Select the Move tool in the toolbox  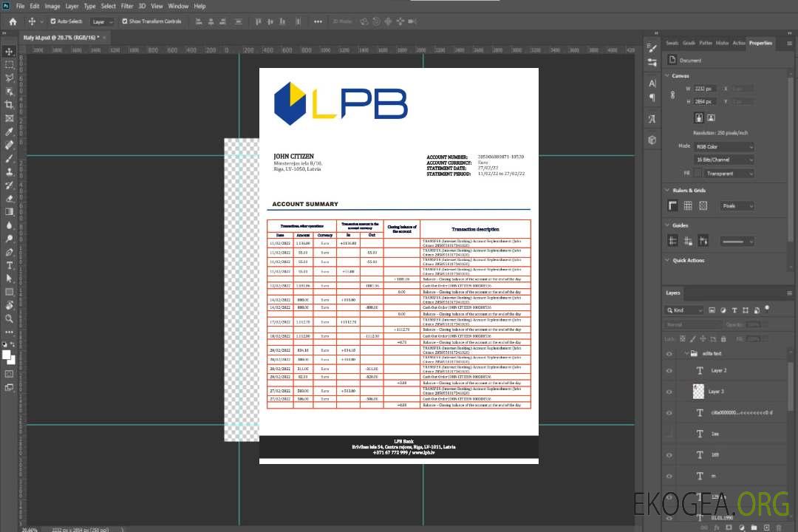pyautogui.click(x=9, y=52)
